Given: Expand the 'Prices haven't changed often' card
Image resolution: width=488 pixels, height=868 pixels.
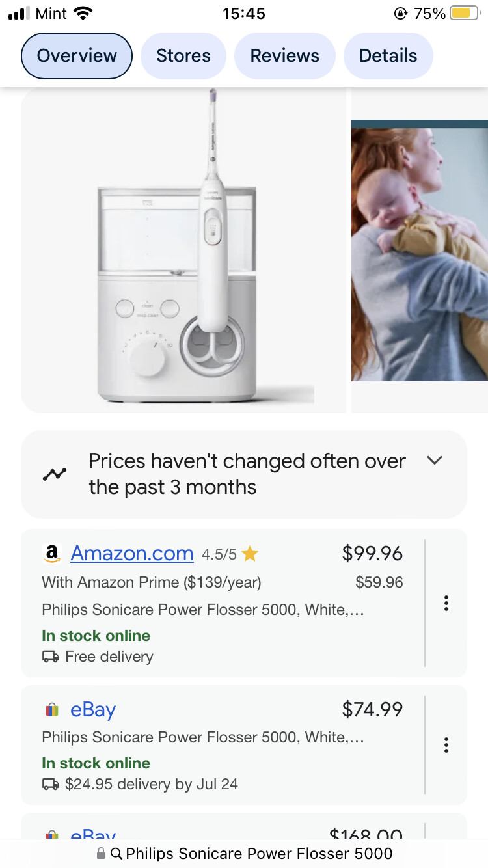Looking at the screenshot, I should [244, 474].
